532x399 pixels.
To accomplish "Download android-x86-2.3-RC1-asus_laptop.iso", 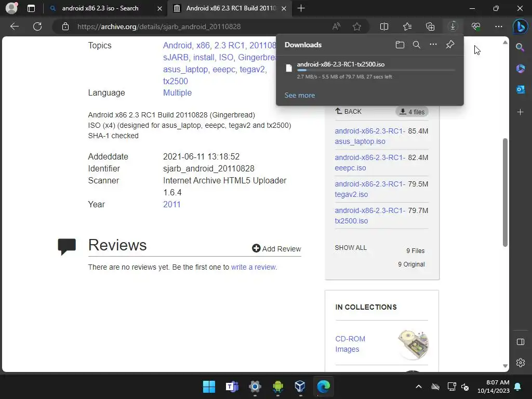I will [x=370, y=136].
